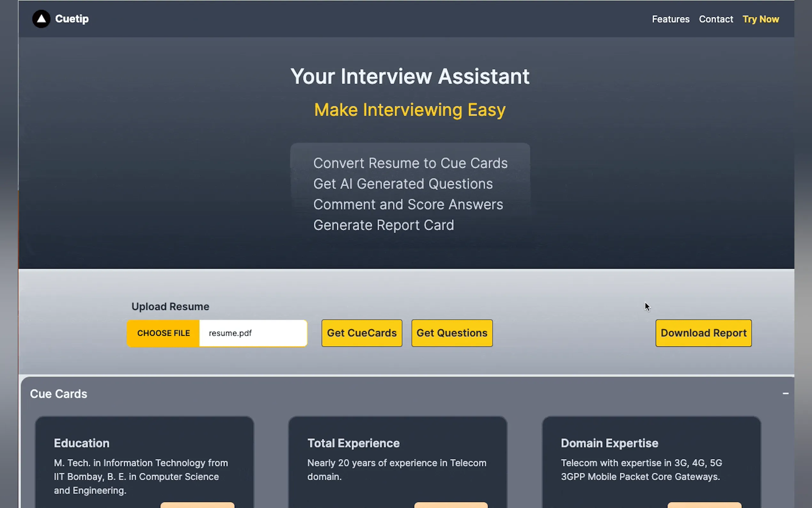Click the Get CueCards button
The height and width of the screenshot is (508, 812).
[362, 333]
